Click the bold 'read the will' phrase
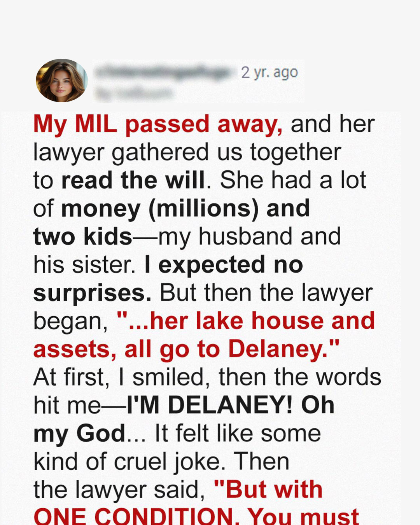The image size is (420, 525). pos(133,180)
